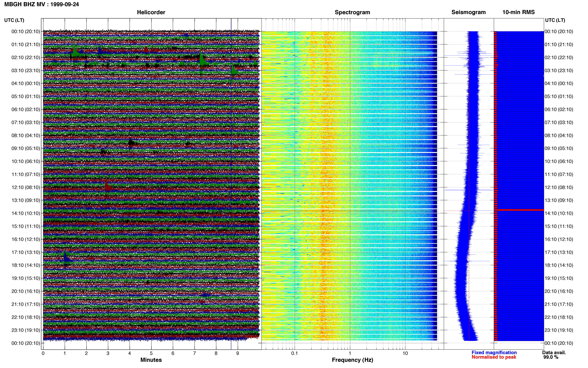Image resolution: width=588 pixels, height=368 pixels.
Task: Click the 'Seismogram' panel heading
Action: (468, 12)
